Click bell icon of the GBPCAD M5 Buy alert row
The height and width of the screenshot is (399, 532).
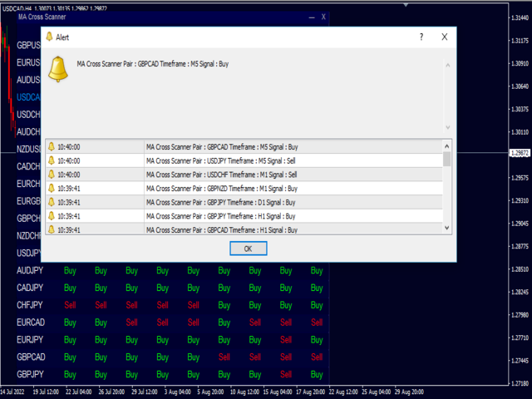pos(52,146)
